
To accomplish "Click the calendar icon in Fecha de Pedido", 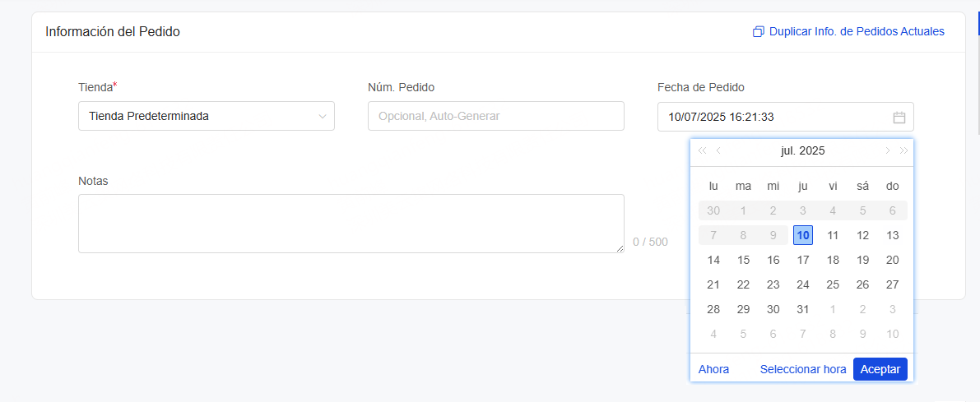I will pyautogui.click(x=899, y=118).
